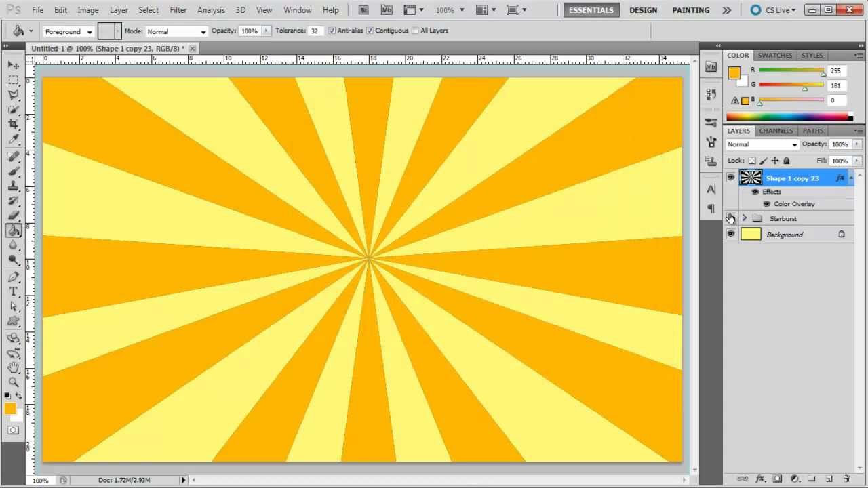
Task: Open the fill source Foreground dropdown
Action: tap(68, 31)
